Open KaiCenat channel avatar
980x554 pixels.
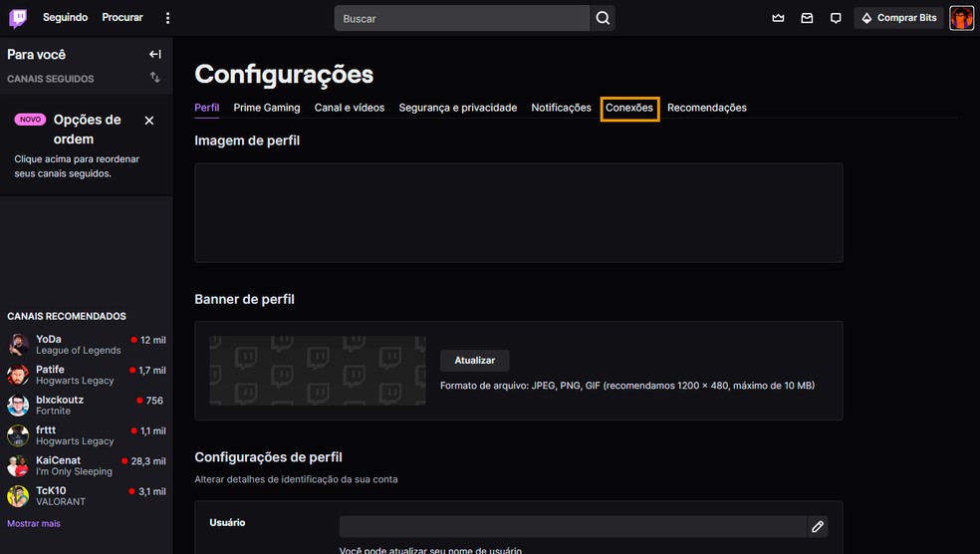(18, 466)
